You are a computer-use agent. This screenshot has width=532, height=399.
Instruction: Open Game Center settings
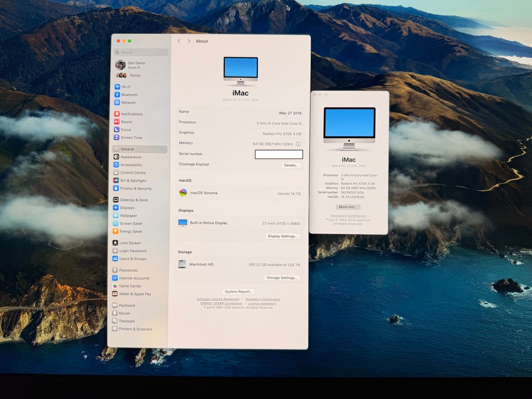point(126,286)
